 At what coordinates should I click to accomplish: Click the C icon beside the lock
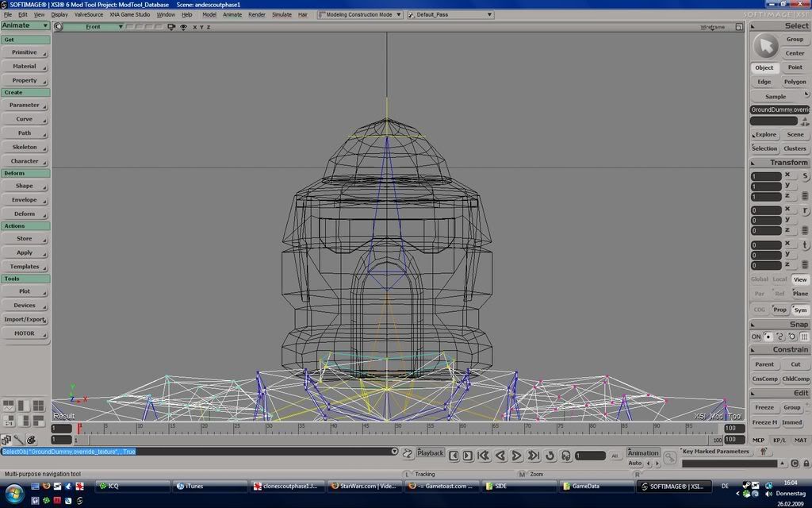pyautogui.click(x=795, y=464)
